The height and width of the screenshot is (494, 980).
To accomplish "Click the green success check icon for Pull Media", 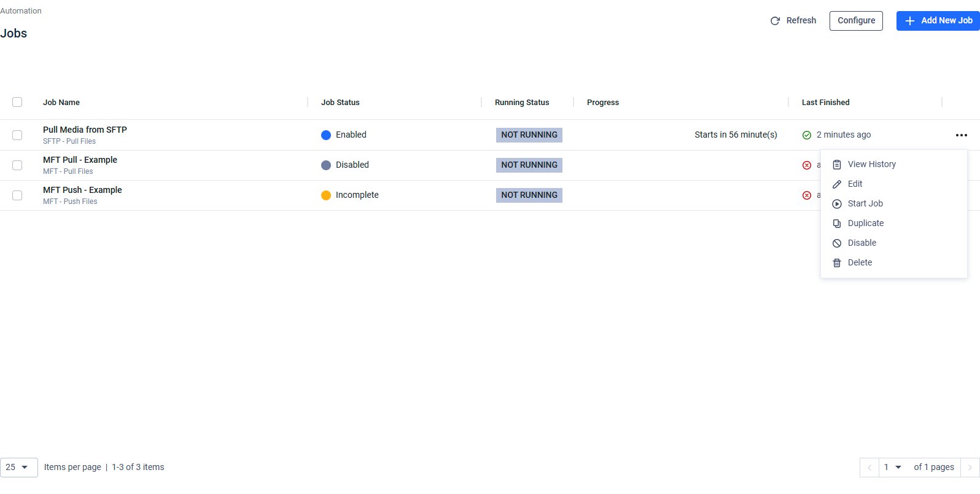I will pyautogui.click(x=807, y=135).
